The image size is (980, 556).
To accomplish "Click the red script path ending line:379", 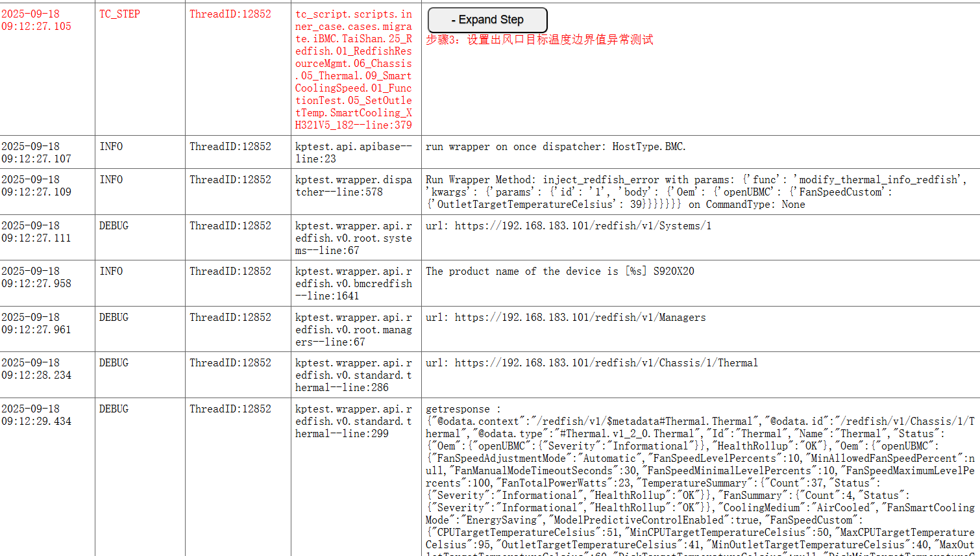I will pyautogui.click(x=354, y=69).
